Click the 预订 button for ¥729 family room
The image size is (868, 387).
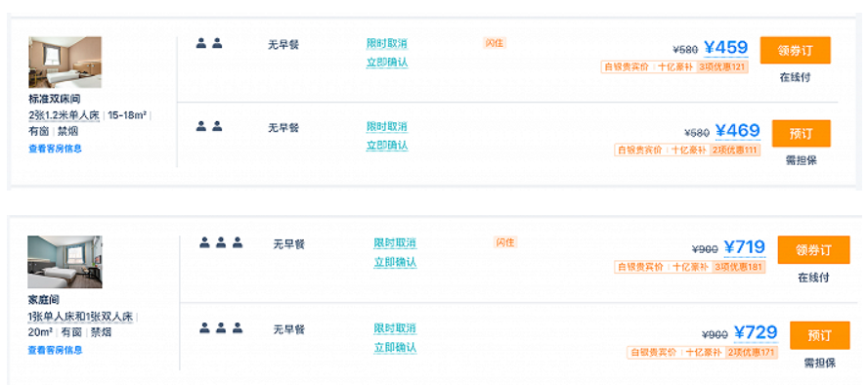pyautogui.click(x=819, y=335)
